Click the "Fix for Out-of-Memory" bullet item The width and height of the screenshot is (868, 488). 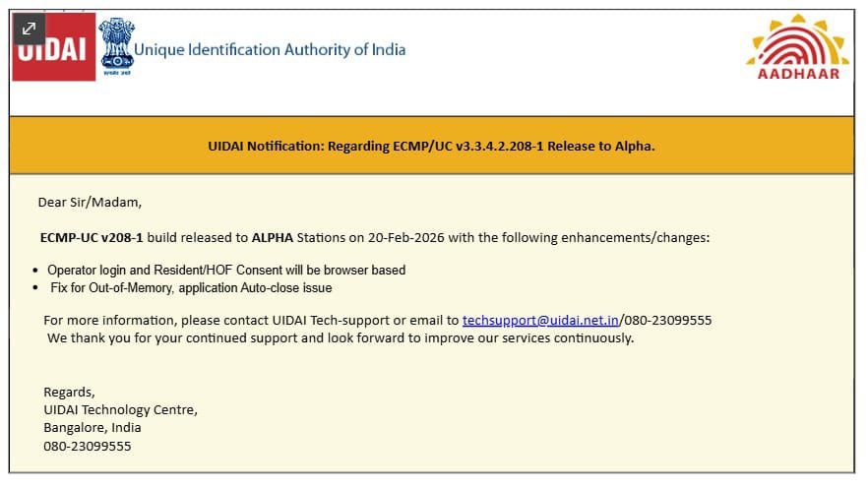[191, 288]
